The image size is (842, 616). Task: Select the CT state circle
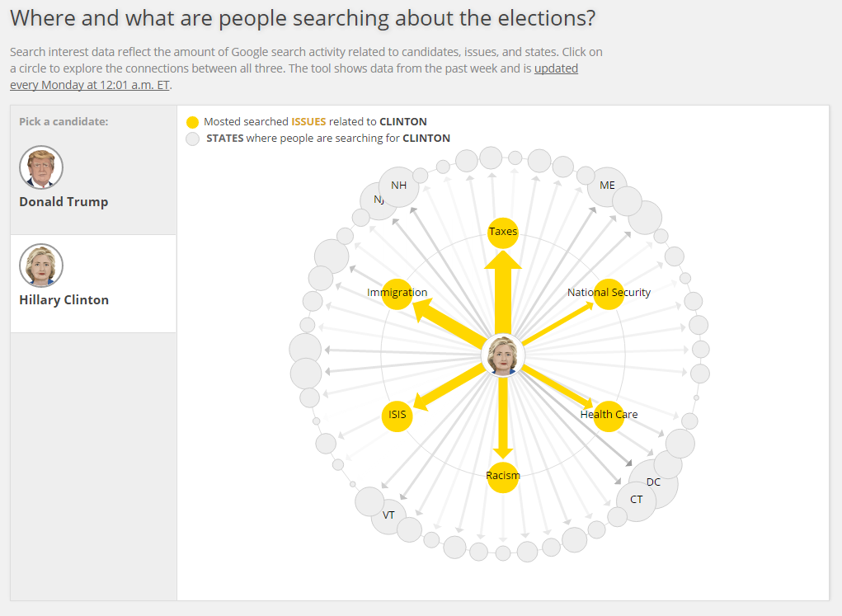[636, 501]
